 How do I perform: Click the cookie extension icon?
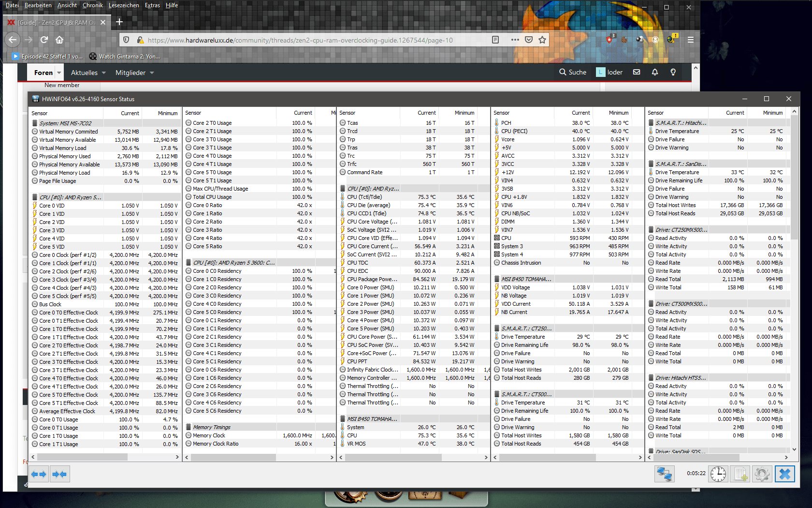pos(624,40)
